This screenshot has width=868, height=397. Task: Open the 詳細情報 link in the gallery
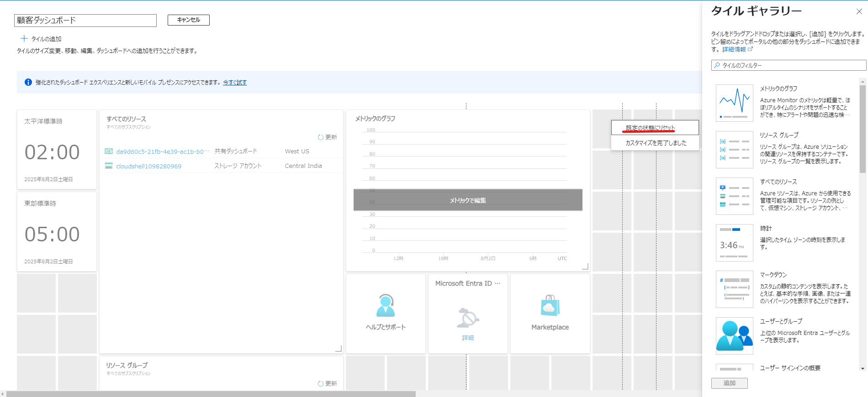coord(734,49)
